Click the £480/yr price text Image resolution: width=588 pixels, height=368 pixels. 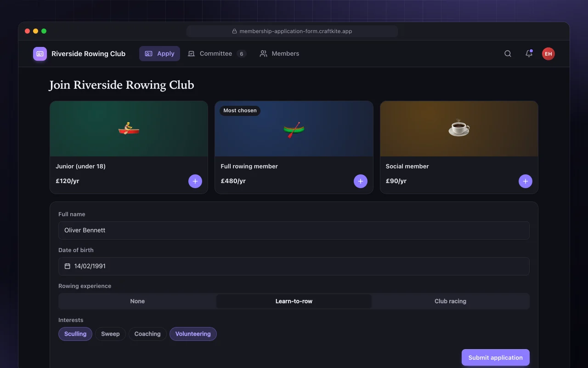point(233,181)
